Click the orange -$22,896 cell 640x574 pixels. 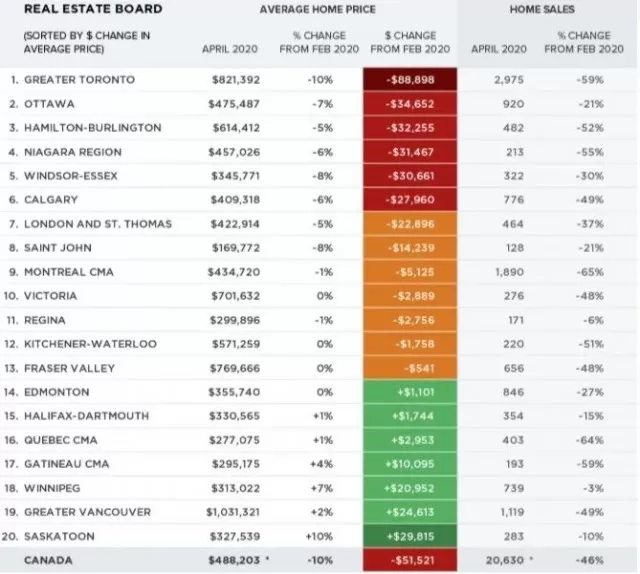click(x=410, y=224)
